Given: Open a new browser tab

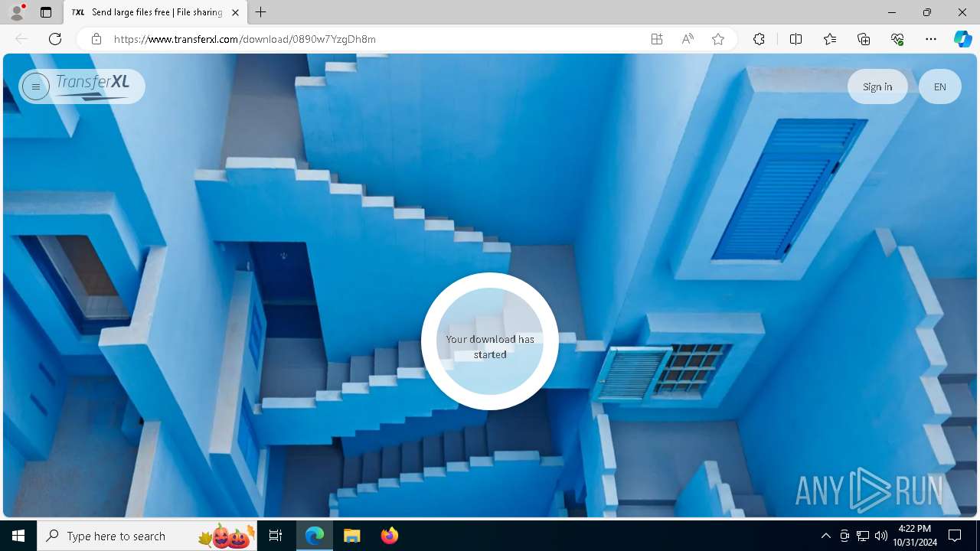Looking at the screenshot, I should 261,12.
